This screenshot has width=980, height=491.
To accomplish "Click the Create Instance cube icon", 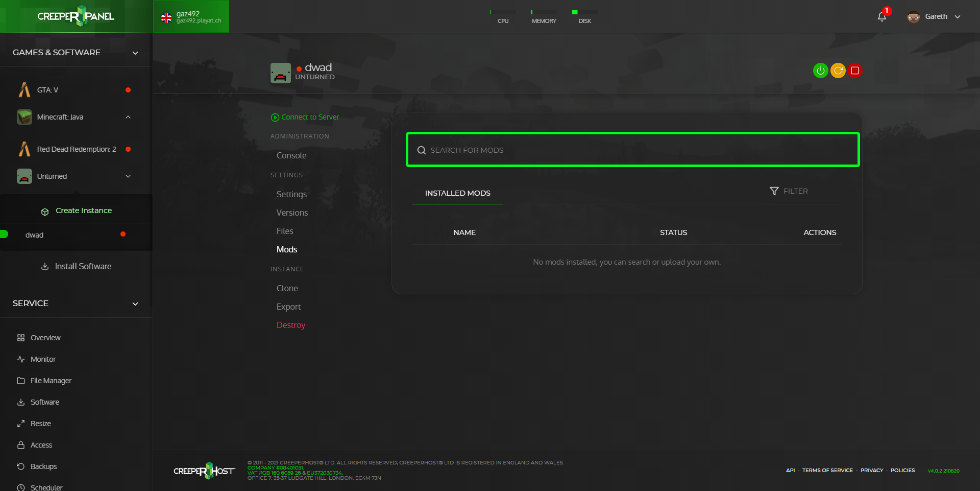I will tap(45, 212).
